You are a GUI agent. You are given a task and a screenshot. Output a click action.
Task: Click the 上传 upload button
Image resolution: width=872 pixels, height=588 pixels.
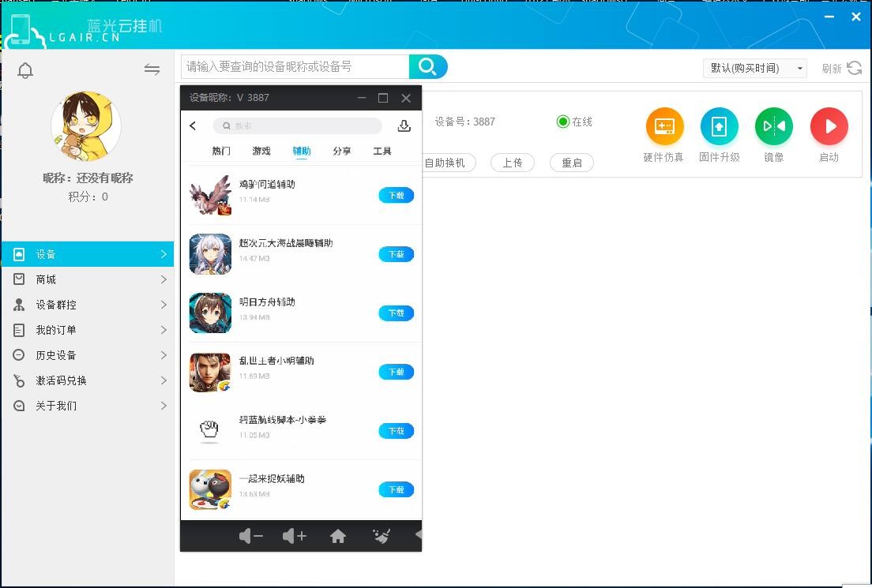pyautogui.click(x=512, y=163)
